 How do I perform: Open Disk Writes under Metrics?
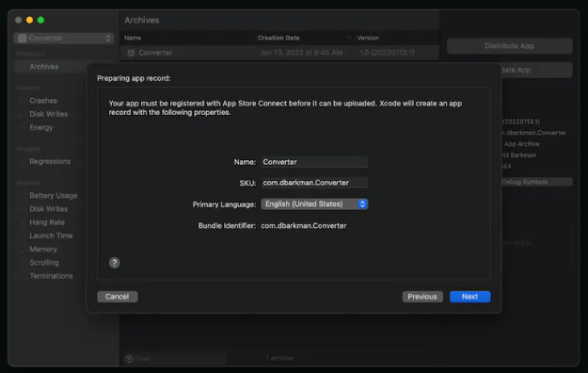click(x=48, y=209)
